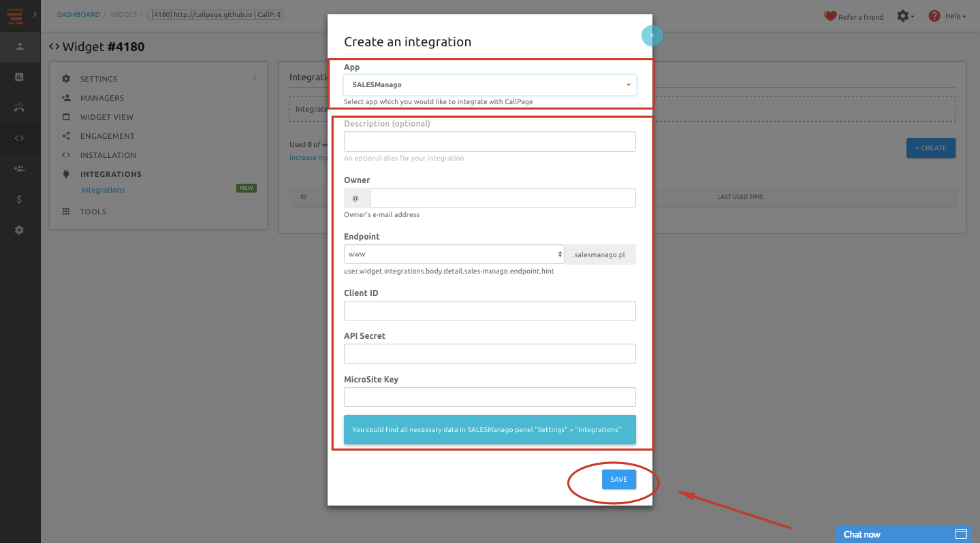The image size is (980, 543).
Task: Focus the MicroSite Key input field
Action: point(490,397)
